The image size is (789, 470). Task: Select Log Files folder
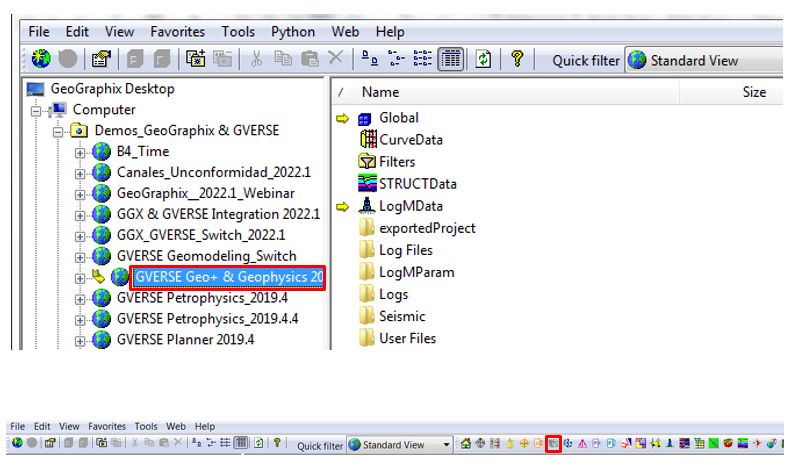tap(406, 251)
